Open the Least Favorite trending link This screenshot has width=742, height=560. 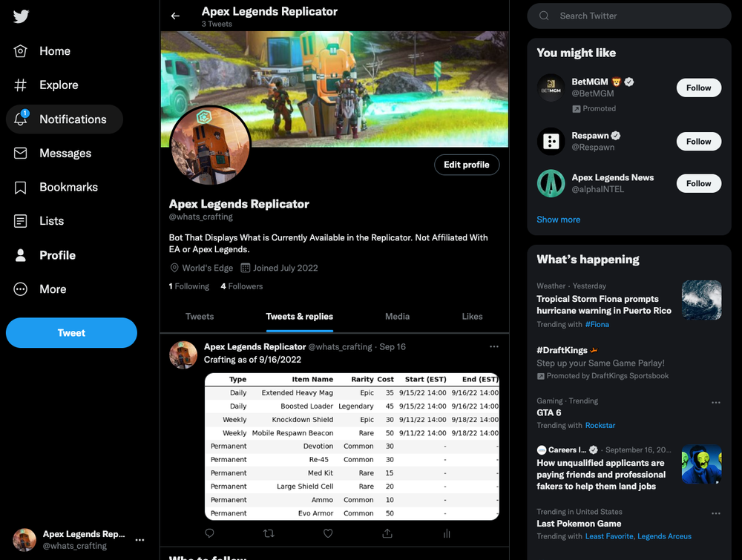pyautogui.click(x=609, y=536)
